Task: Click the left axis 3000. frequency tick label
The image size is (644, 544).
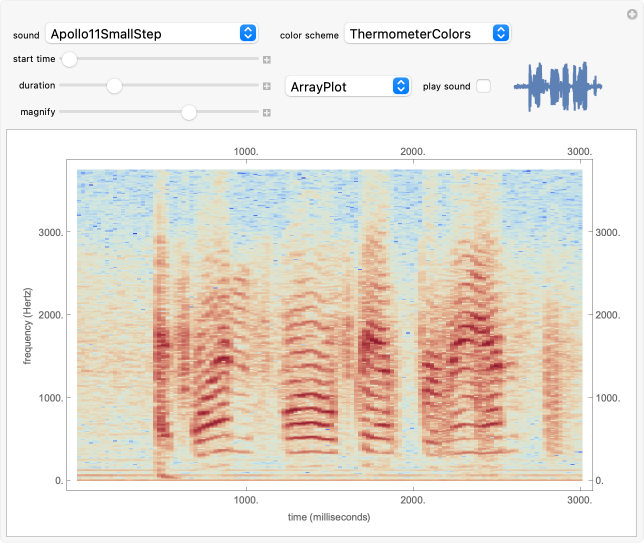Action: coord(51,232)
